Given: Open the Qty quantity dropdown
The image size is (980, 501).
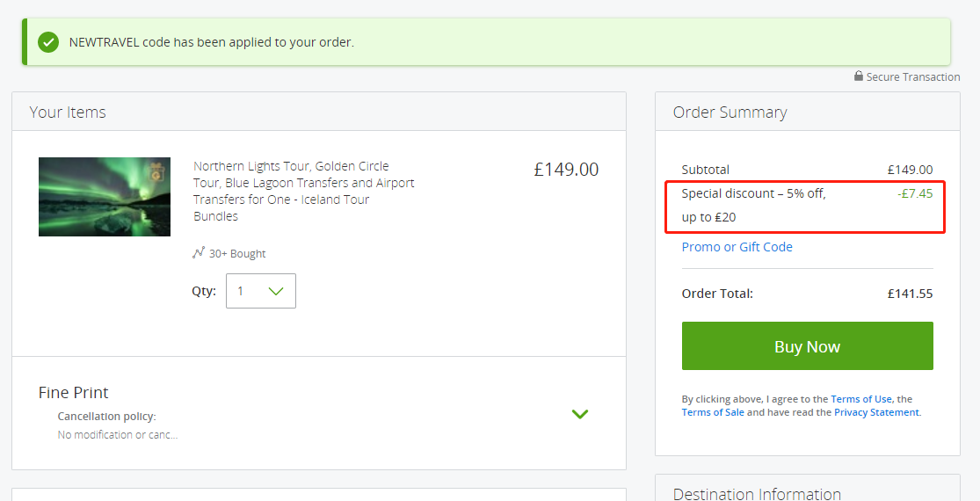Looking at the screenshot, I should pos(261,291).
